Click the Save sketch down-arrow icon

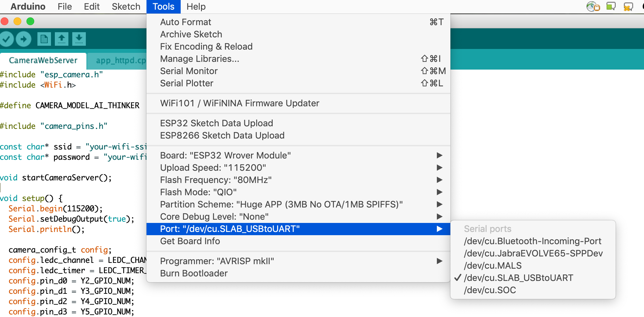click(x=79, y=39)
